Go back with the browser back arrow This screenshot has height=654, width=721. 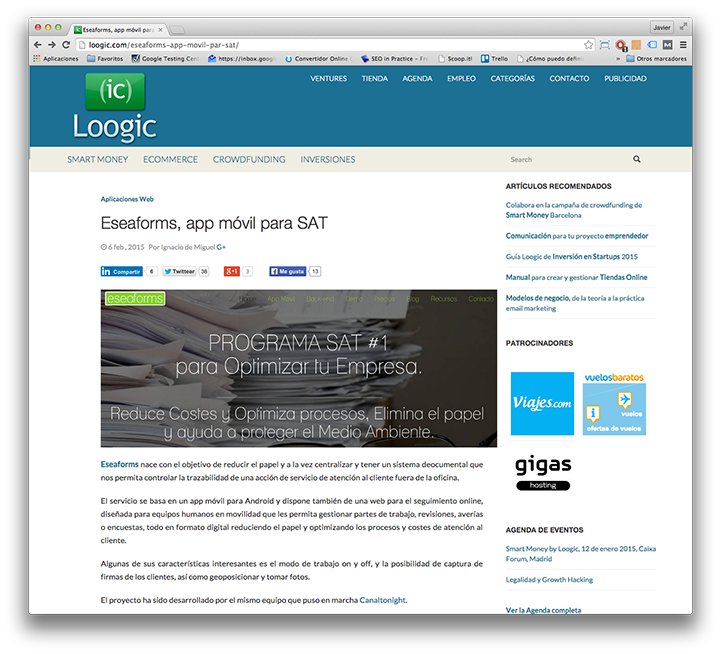coord(38,45)
